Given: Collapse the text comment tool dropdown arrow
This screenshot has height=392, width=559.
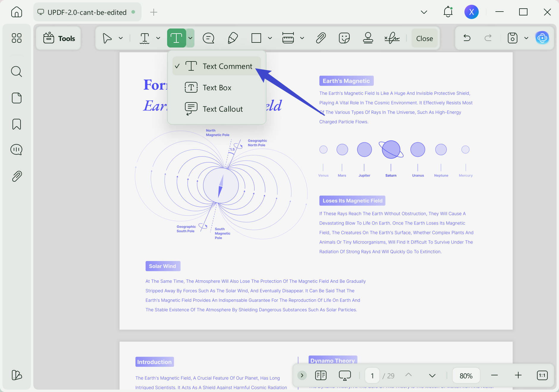Looking at the screenshot, I should pos(190,38).
